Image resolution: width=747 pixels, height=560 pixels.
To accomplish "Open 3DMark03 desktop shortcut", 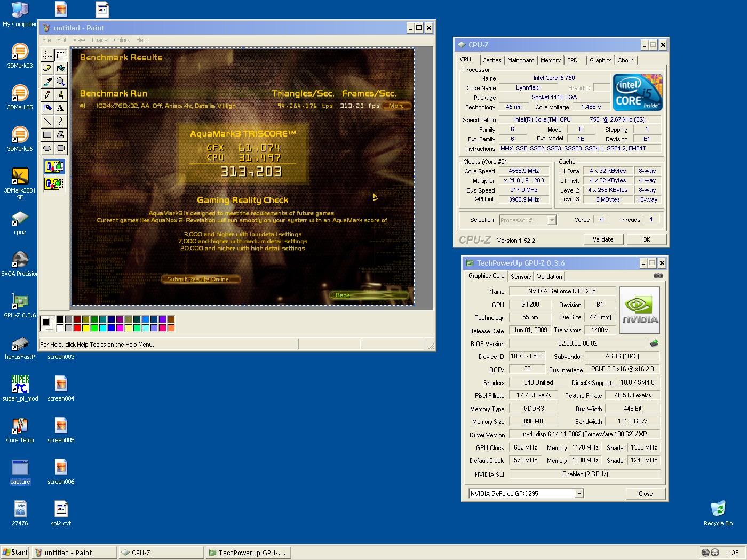I will (20, 56).
